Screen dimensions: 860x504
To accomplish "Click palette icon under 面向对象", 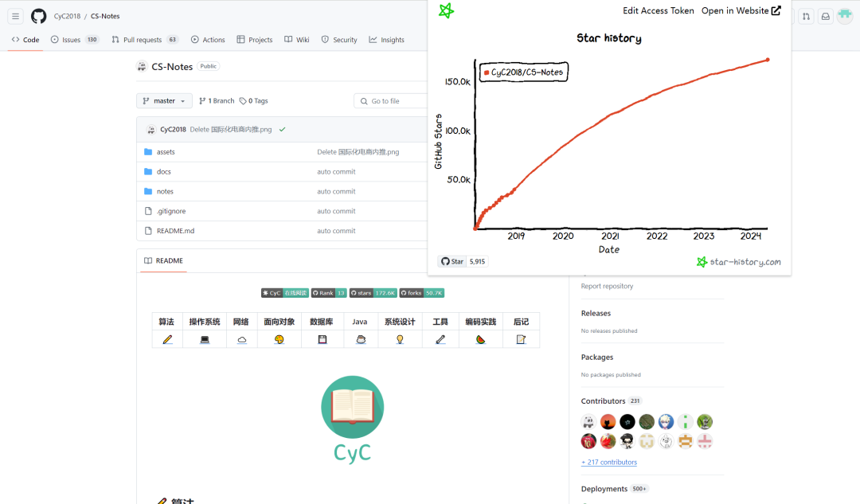I will point(279,339).
